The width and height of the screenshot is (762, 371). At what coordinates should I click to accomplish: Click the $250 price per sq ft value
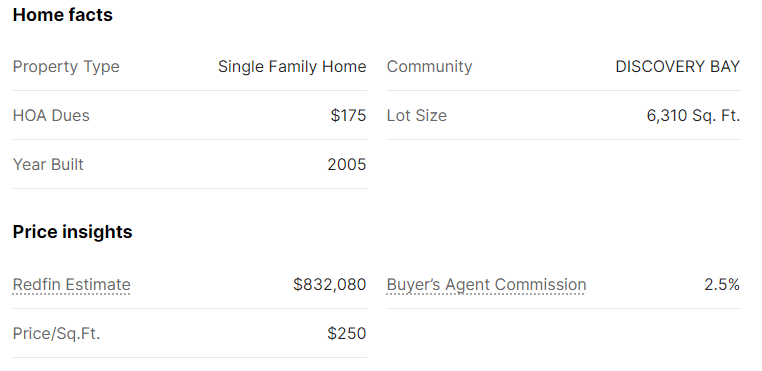(347, 334)
